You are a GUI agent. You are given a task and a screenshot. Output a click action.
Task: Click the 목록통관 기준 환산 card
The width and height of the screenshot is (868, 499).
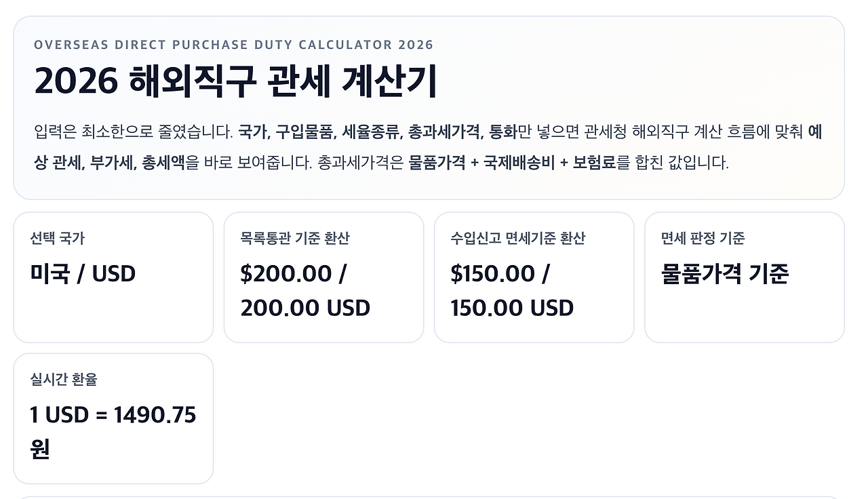pyautogui.click(x=323, y=277)
